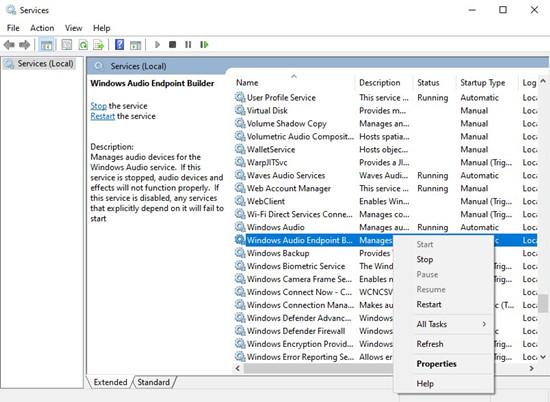
Task: Click the Restart Service toolbar icon
Action: coord(204,45)
